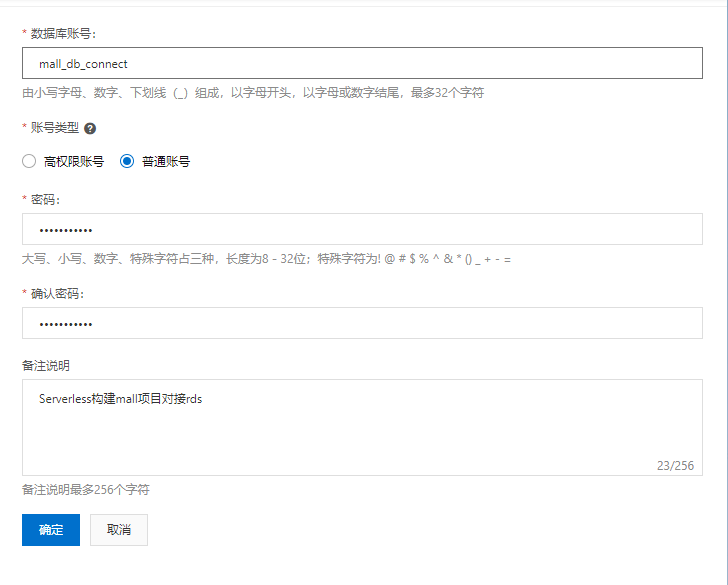Viewport: 728px width, 585px height.
Task: Click into the 确认密码 password field
Action: (x=362, y=323)
